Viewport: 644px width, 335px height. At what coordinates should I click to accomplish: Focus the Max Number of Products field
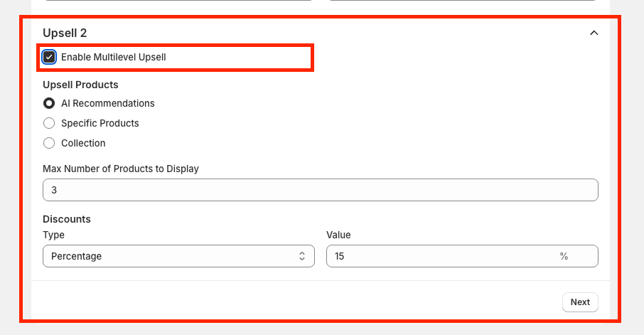(x=320, y=191)
